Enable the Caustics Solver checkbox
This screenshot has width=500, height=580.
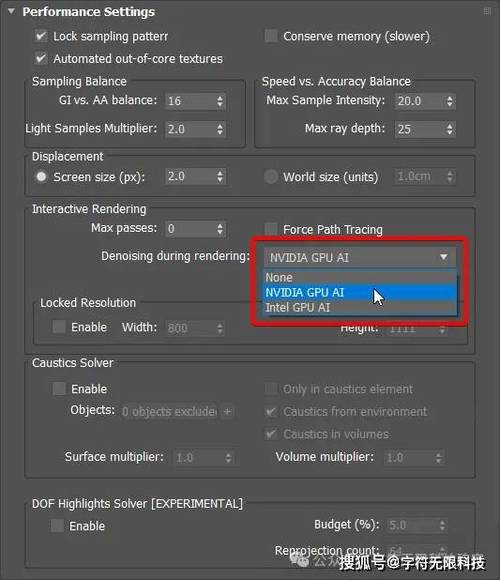coord(59,389)
